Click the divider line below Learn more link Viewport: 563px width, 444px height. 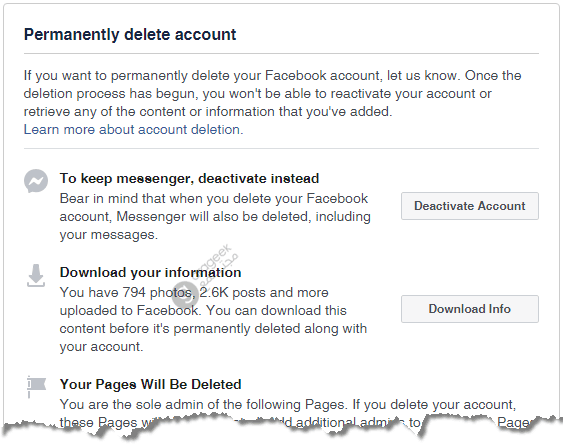(281, 148)
